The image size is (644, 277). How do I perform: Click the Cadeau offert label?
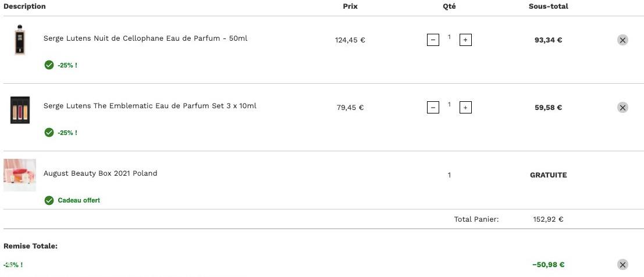click(x=79, y=200)
